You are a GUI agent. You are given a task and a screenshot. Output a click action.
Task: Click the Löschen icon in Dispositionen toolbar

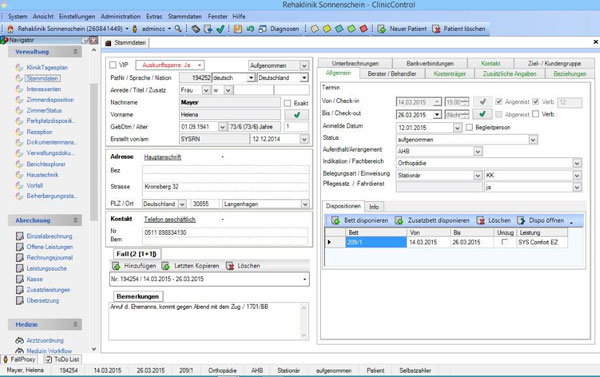[481, 220]
